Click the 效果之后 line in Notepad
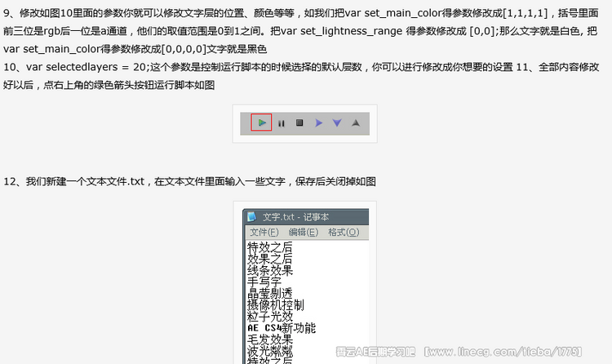 tap(270, 259)
